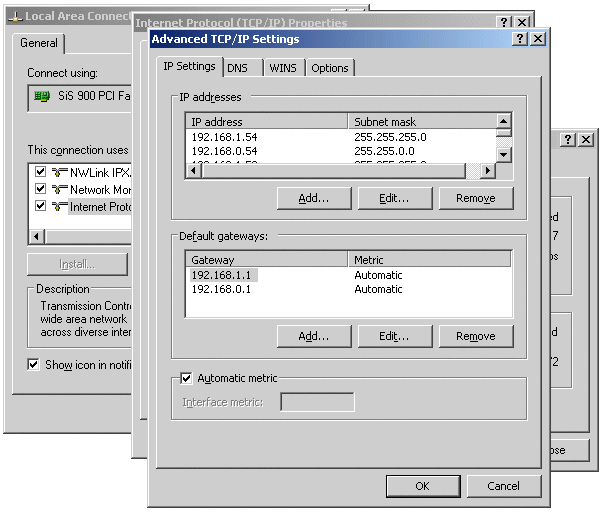The width and height of the screenshot is (603, 520).
Task: Click the SiS 900 PCI network adapter icon
Action: point(42,96)
